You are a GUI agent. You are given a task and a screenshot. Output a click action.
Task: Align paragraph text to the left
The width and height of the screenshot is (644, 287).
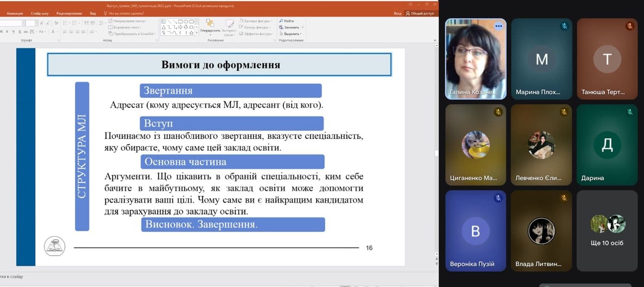click(x=65, y=32)
